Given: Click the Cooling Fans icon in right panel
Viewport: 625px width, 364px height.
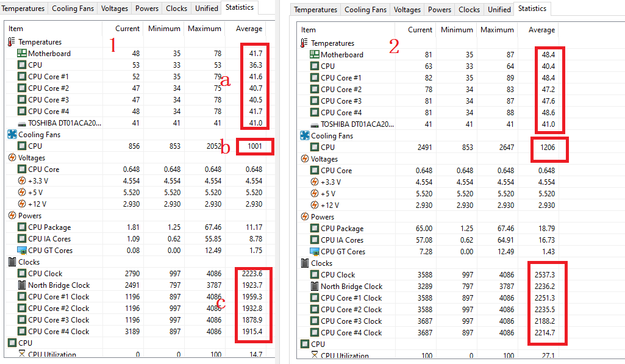Looking at the screenshot, I should point(304,136).
